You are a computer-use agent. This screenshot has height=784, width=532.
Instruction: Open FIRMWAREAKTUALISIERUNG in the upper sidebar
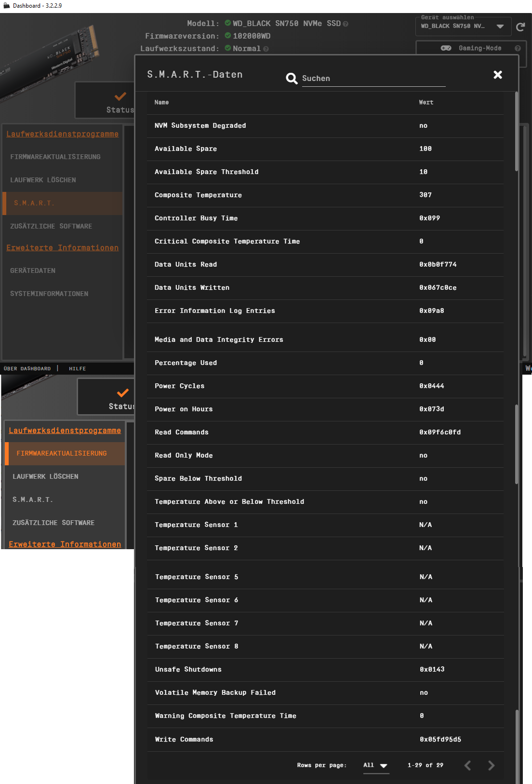point(63,157)
